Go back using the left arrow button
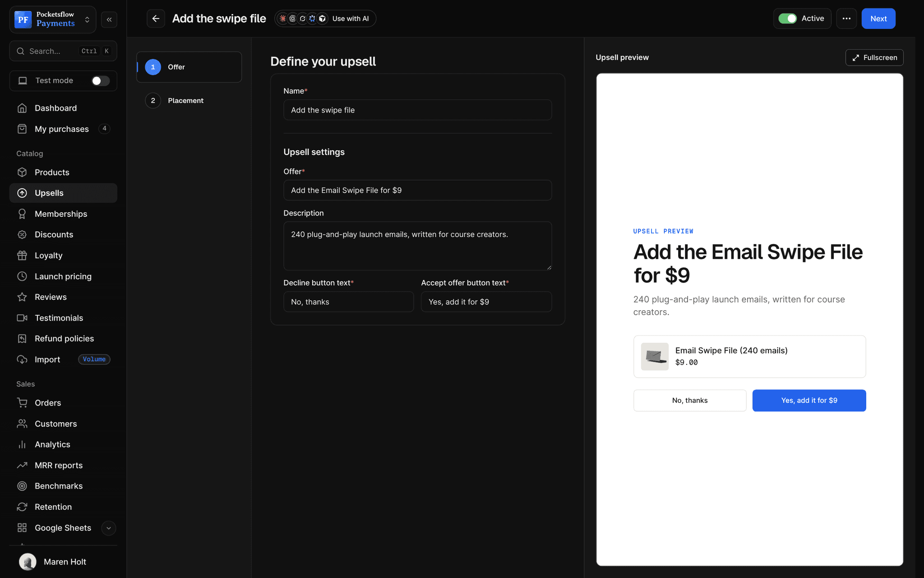This screenshot has height=578, width=924. (x=156, y=19)
